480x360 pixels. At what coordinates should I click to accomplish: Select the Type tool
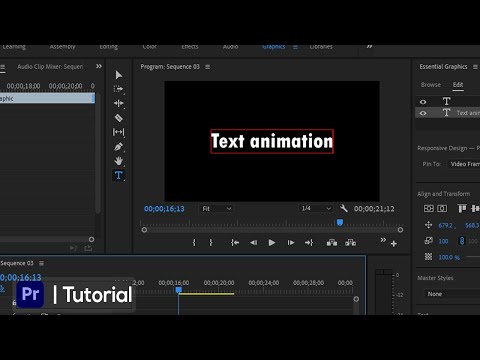tap(119, 175)
